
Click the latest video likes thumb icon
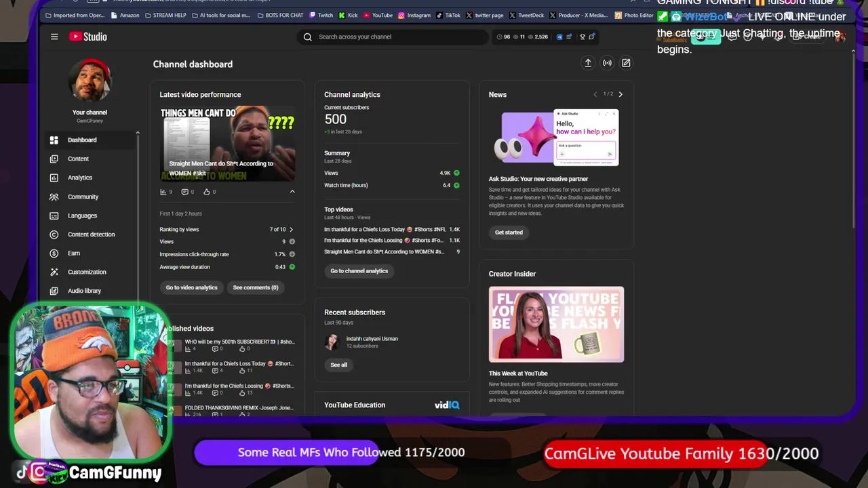pyautogui.click(x=207, y=192)
